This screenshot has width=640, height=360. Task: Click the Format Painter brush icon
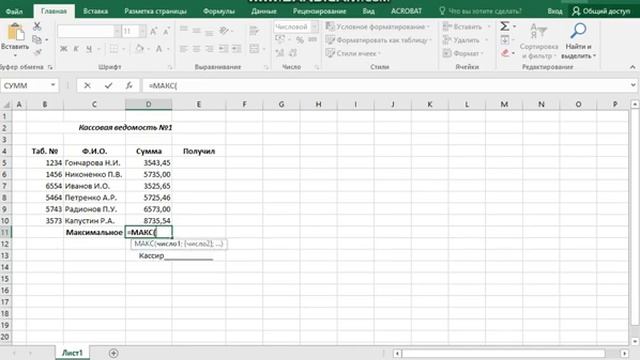[37, 52]
